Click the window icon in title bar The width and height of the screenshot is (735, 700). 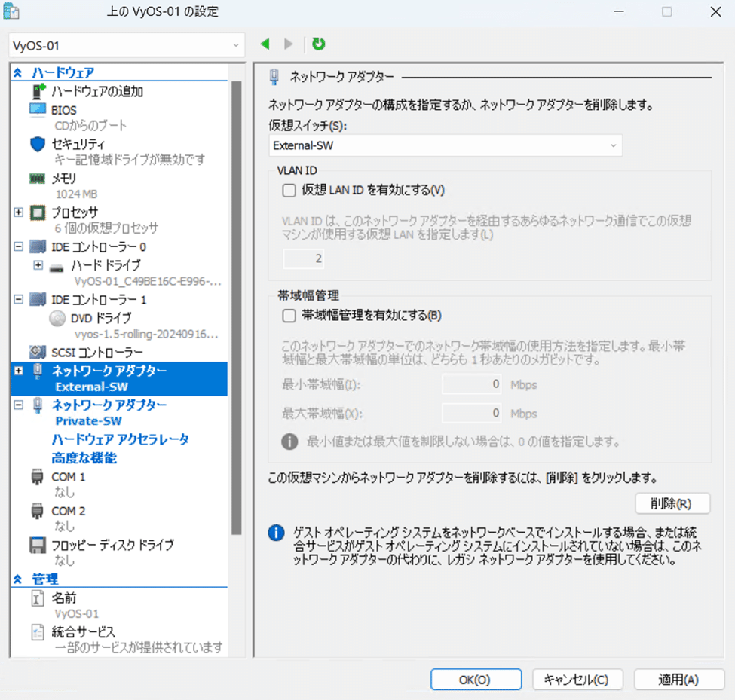coord(11,11)
